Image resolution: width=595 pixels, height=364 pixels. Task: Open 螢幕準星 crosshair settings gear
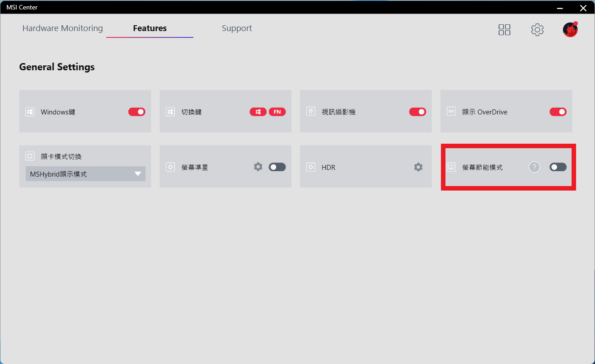[258, 167]
